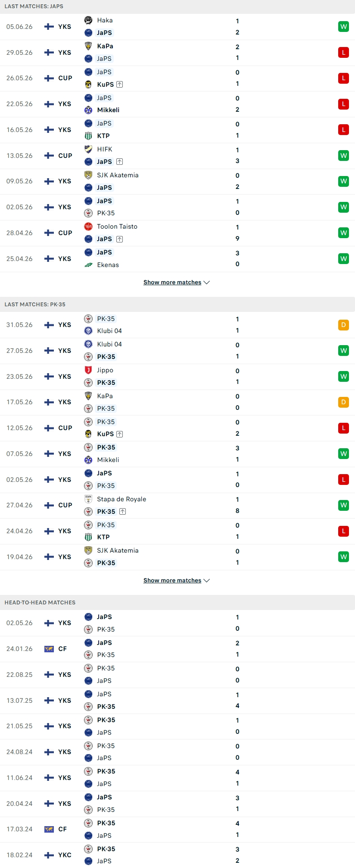Click advancing icon next to KuPS on 12.05.26

pyautogui.click(x=120, y=434)
